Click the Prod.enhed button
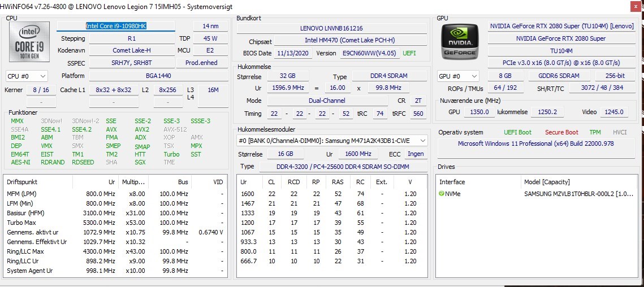Image resolution: width=644 pixels, height=287 pixels. pyautogui.click(x=202, y=63)
